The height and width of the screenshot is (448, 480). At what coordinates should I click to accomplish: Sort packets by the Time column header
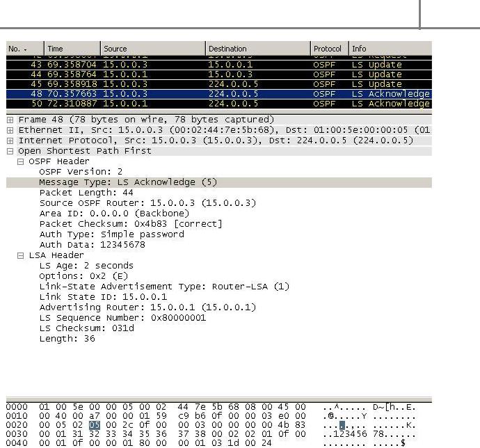72,49
